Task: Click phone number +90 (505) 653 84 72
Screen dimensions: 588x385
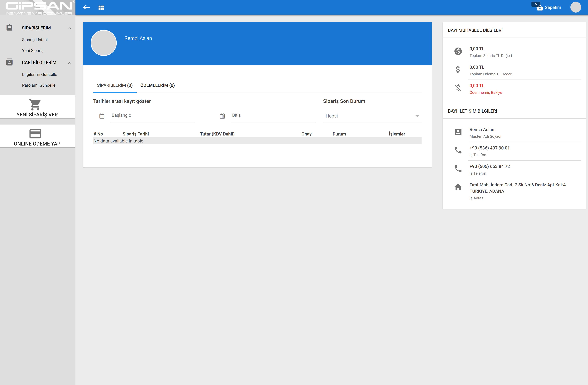Action: tap(489, 166)
